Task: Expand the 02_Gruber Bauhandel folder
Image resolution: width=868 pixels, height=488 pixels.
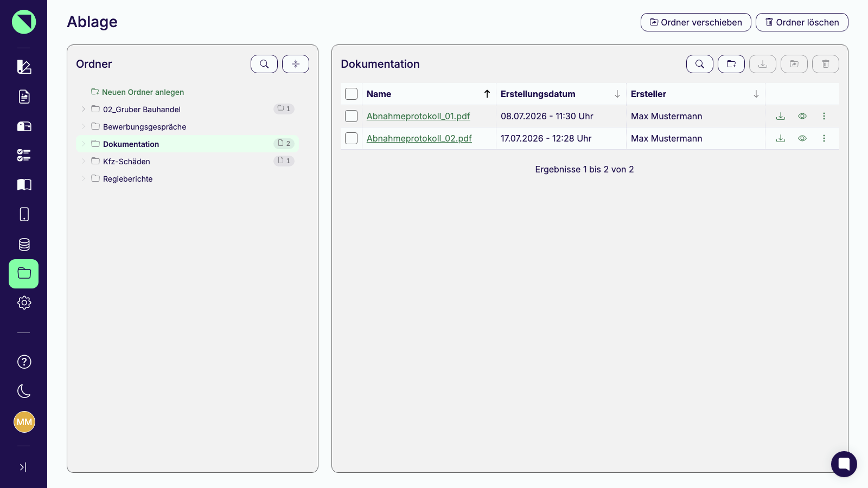Action: coord(84,109)
